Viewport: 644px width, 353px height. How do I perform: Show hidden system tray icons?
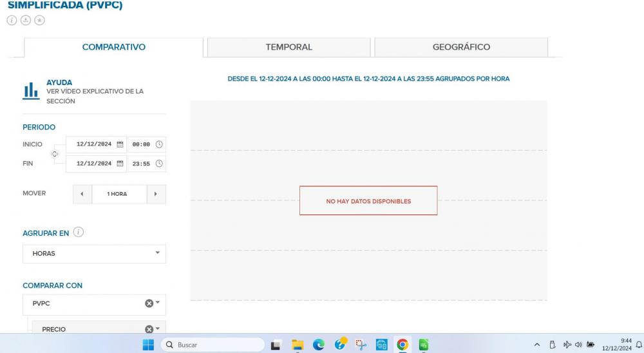tap(537, 345)
